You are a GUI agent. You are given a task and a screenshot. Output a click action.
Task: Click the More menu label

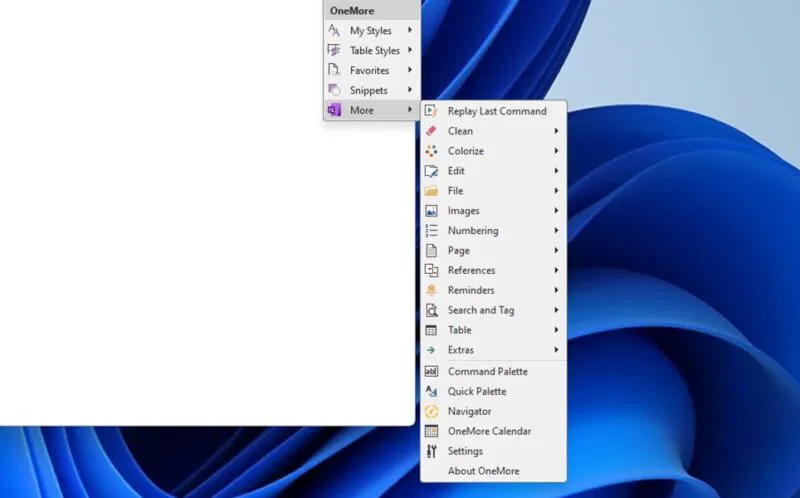[362, 110]
